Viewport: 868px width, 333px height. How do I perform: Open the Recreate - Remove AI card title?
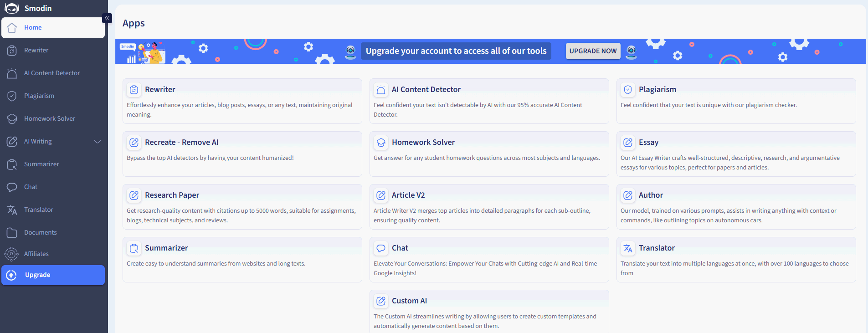182,143
